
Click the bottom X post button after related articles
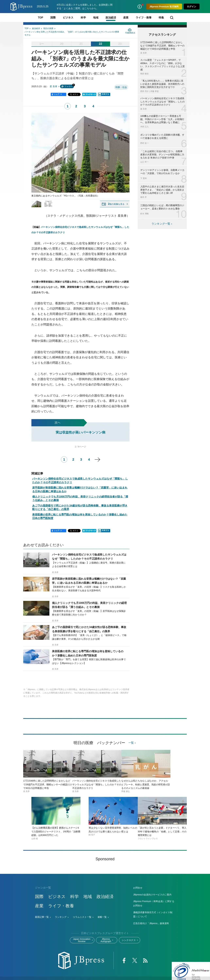tap(74, 530)
